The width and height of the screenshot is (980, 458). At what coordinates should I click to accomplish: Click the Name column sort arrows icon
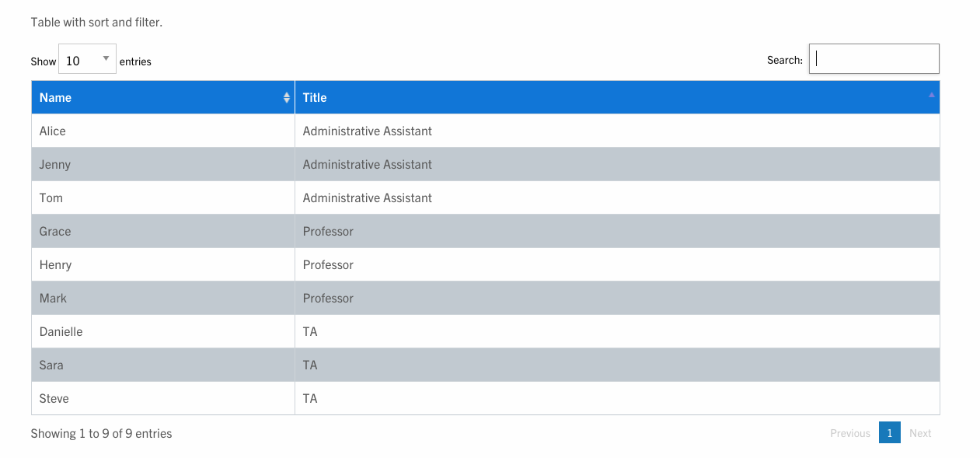(286, 98)
